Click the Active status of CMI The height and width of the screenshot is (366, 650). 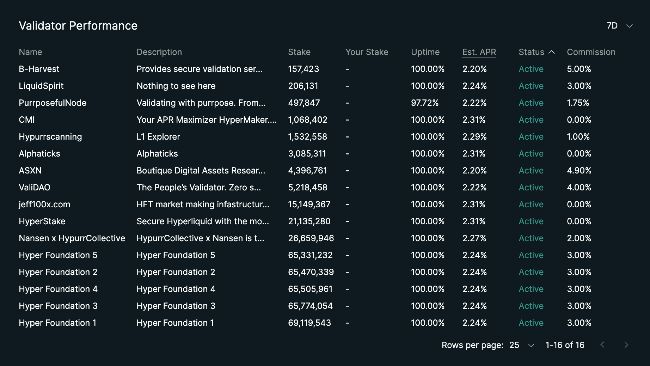531,120
